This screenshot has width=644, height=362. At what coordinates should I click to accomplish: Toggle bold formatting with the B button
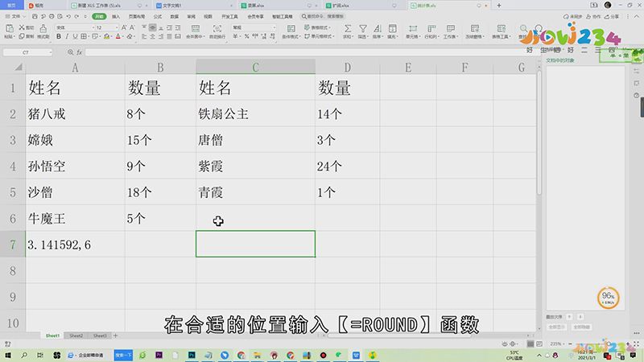pos(59,36)
